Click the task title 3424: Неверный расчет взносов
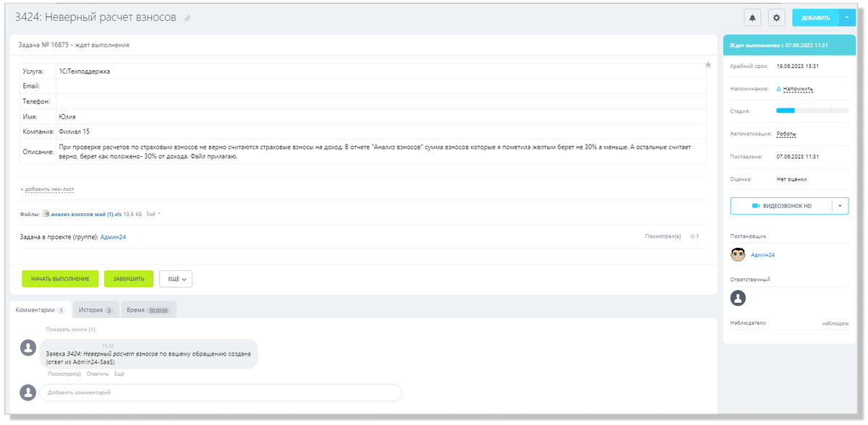This screenshot has width=868, height=425. point(95,17)
